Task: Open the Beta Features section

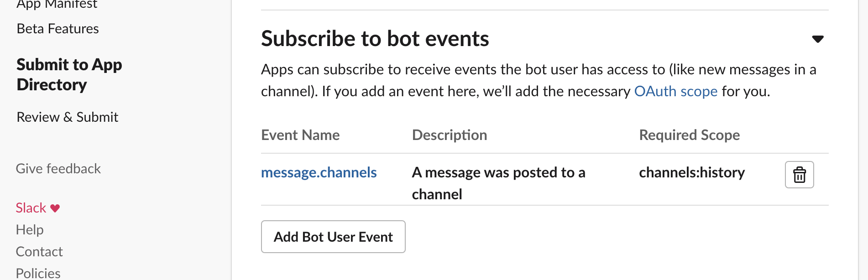Action: point(58,28)
